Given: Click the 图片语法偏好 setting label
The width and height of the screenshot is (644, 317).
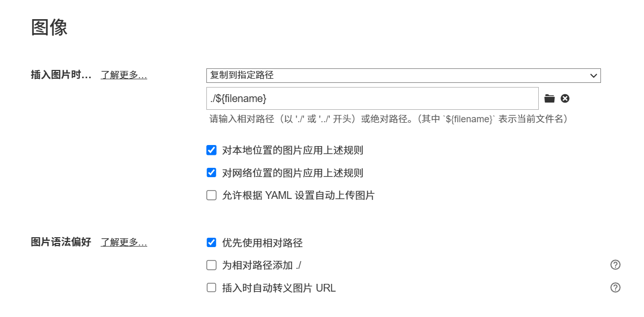Looking at the screenshot, I should coord(61,242).
